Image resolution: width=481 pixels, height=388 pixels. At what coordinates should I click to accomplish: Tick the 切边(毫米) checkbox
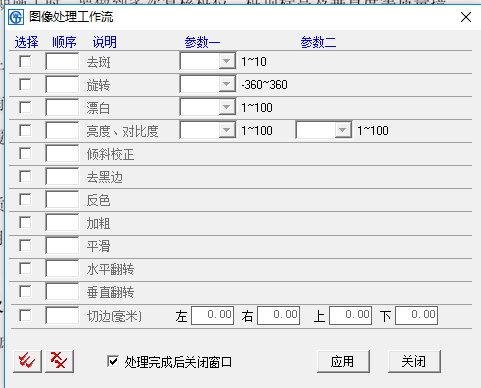click(25, 315)
